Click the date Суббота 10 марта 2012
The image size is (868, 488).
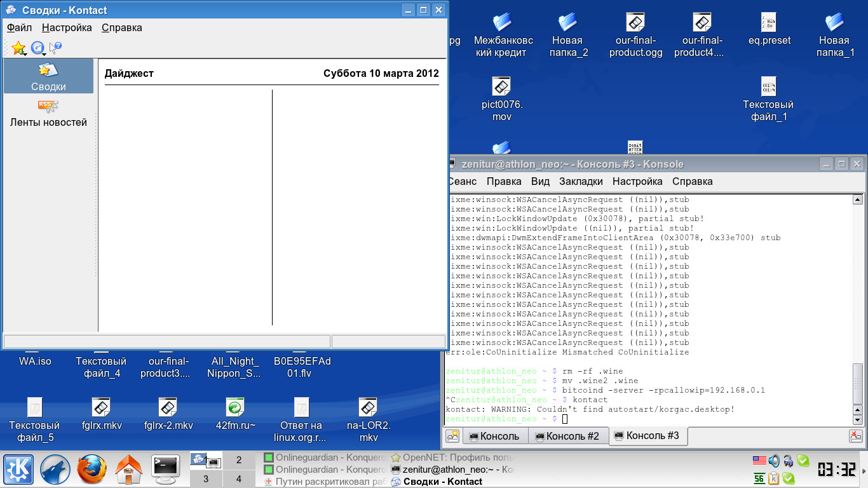tap(381, 73)
